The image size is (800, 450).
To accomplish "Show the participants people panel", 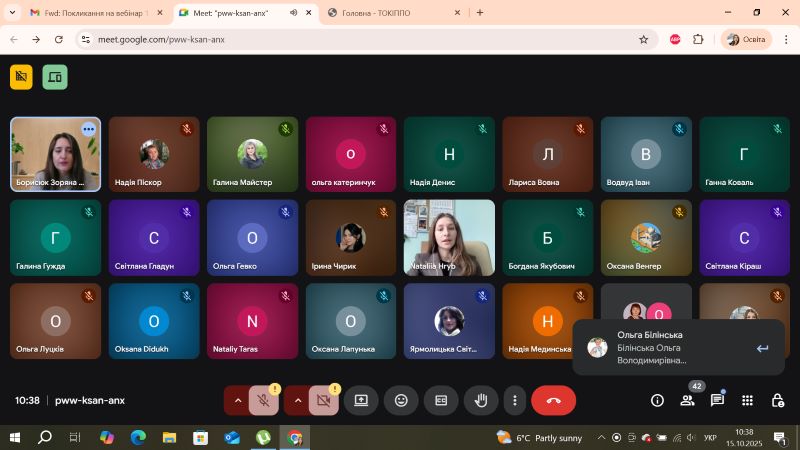I will [x=687, y=400].
